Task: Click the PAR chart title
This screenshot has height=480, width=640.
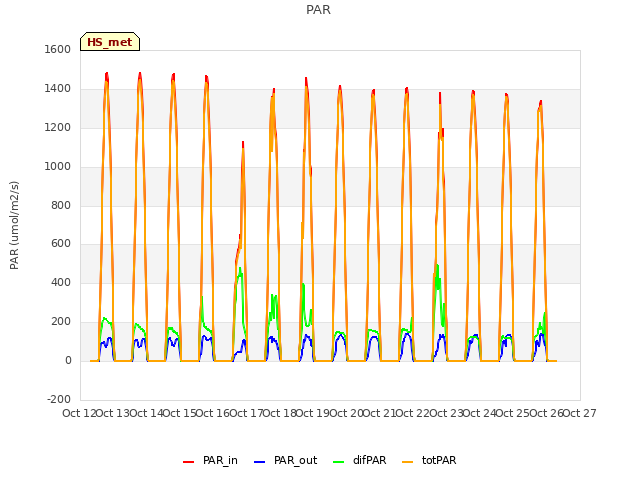Action: (318, 10)
